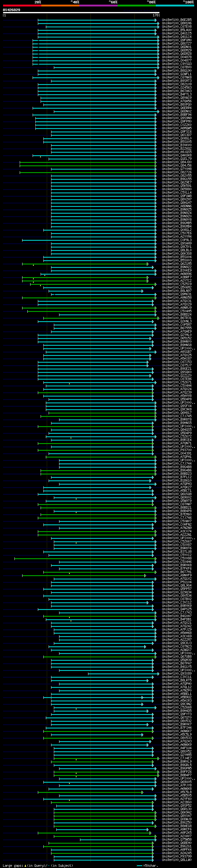The width and height of the screenshot is (197, 868).
Task: Click the UniRef100_C7J745 label
Action: pos(177,416)
